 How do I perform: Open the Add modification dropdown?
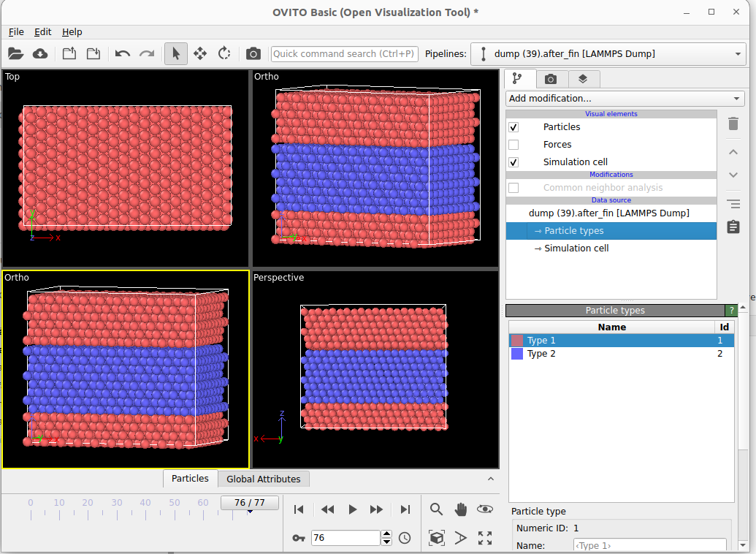click(625, 99)
